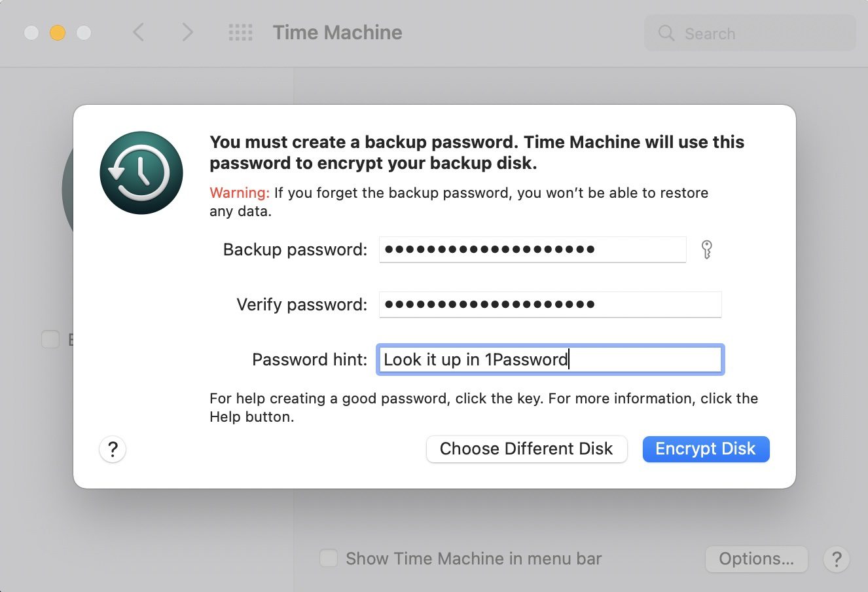Click the gray zoom window button
868x592 pixels.
(x=84, y=33)
